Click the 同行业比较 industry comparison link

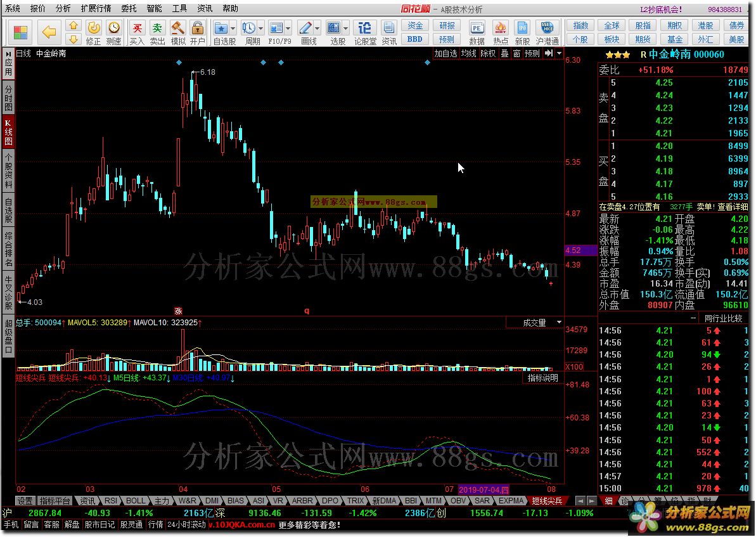coord(723,318)
